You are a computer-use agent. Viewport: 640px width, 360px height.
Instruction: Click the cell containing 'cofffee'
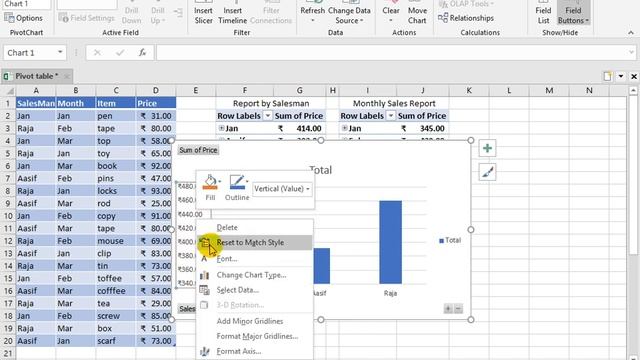pos(116,291)
